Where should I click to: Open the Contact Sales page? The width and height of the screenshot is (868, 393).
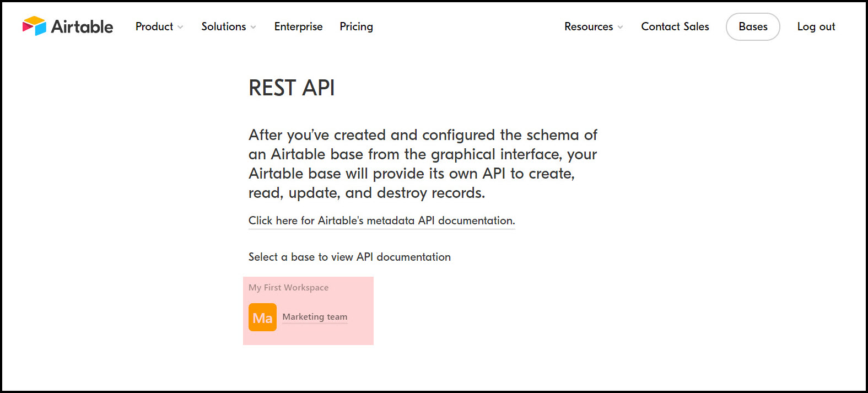click(x=675, y=26)
